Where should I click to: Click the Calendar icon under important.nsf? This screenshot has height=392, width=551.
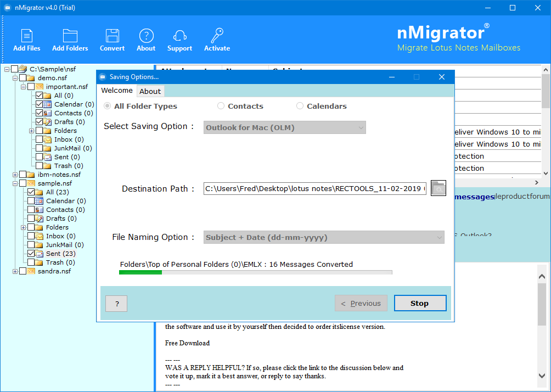coord(47,104)
